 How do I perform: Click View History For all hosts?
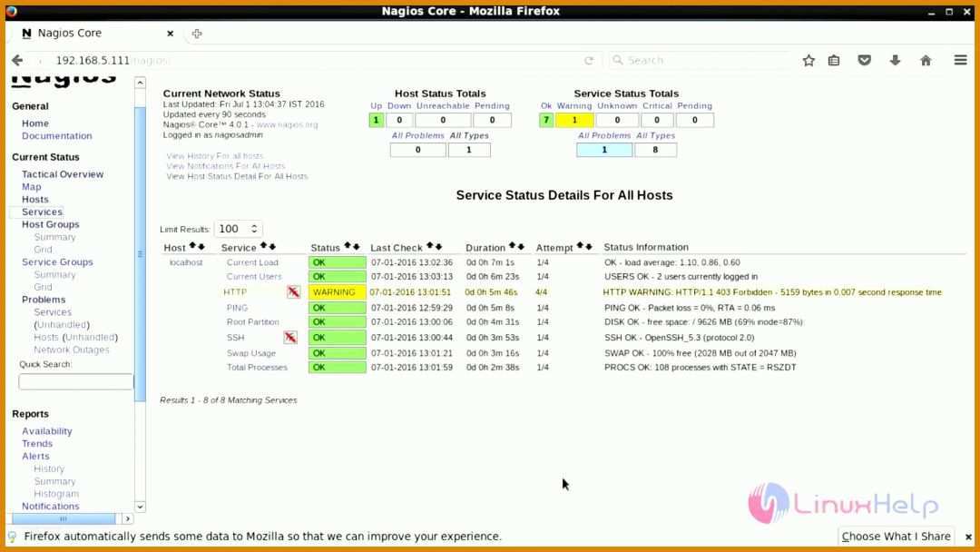click(215, 155)
